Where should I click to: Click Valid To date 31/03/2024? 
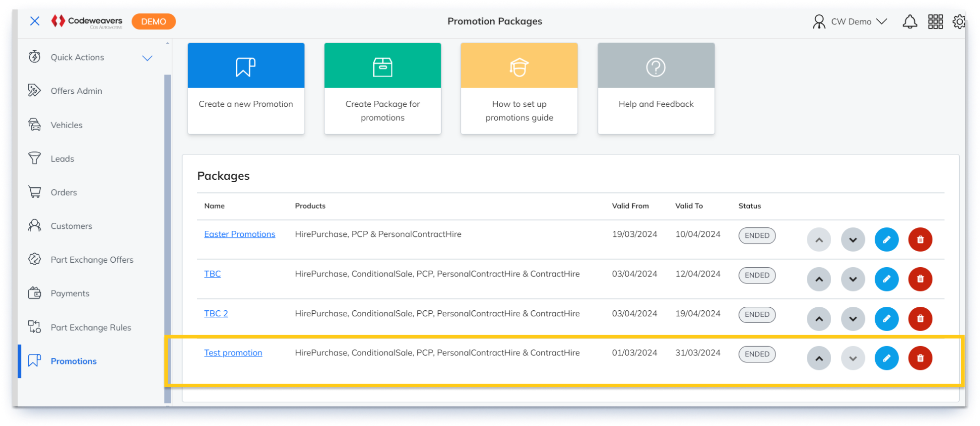[698, 353]
